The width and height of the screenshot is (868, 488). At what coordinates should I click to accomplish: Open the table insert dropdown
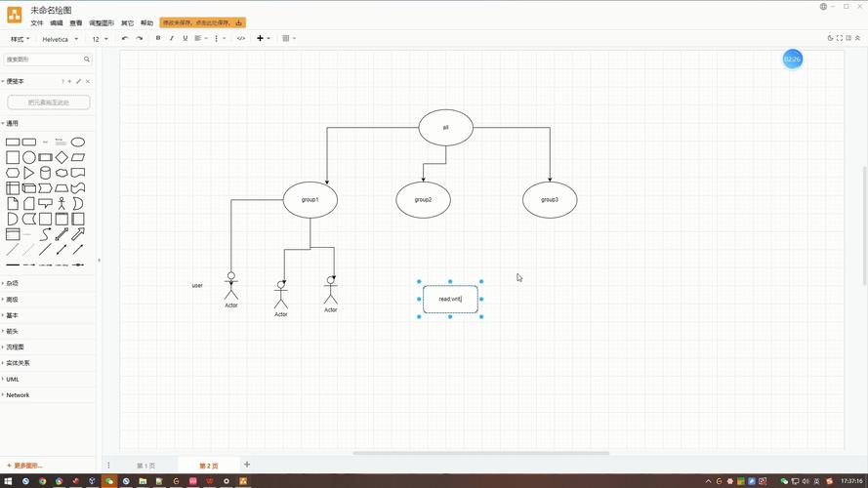click(x=289, y=38)
